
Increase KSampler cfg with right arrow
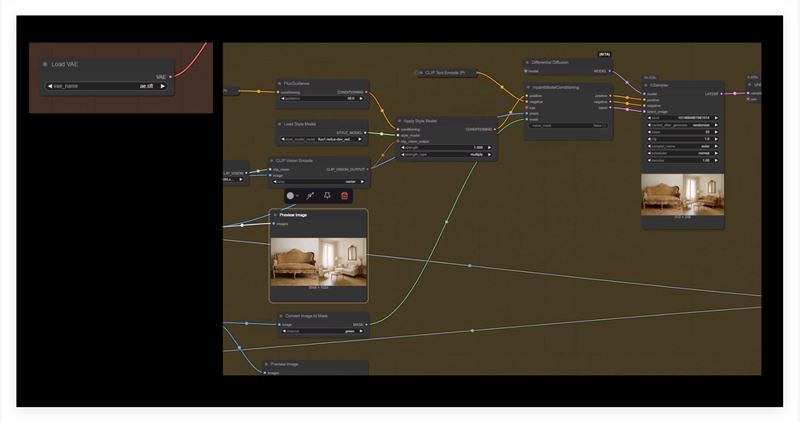tap(715, 139)
